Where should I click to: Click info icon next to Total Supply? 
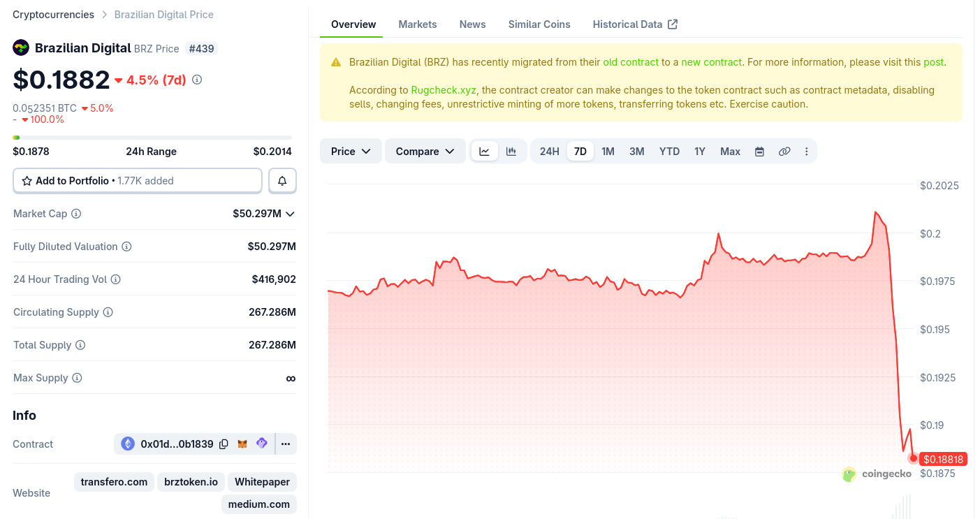pos(80,345)
